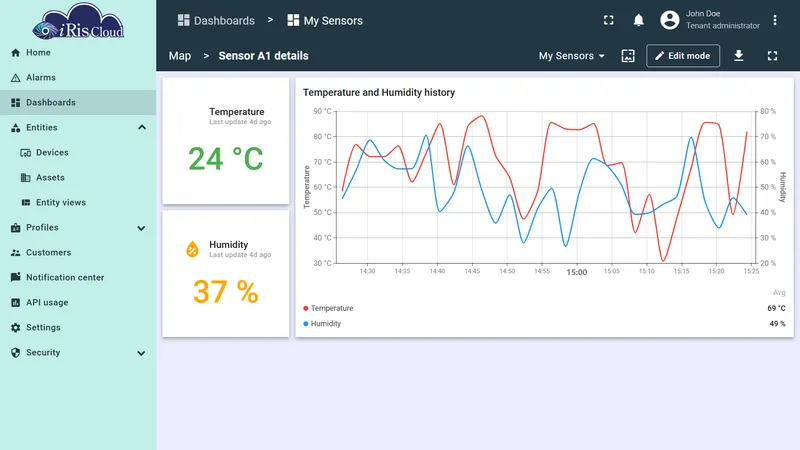Go to Dashboards breadcrumb link
The width and height of the screenshot is (800, 450).
coord(224,20)
